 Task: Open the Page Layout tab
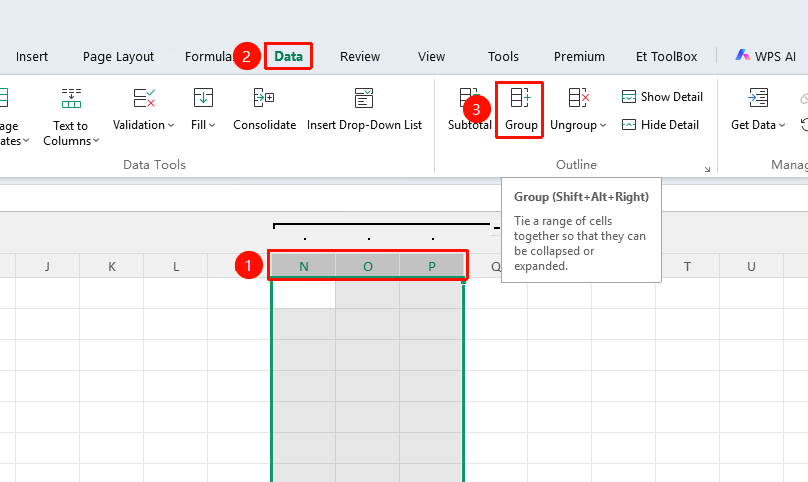pos(118,56)
